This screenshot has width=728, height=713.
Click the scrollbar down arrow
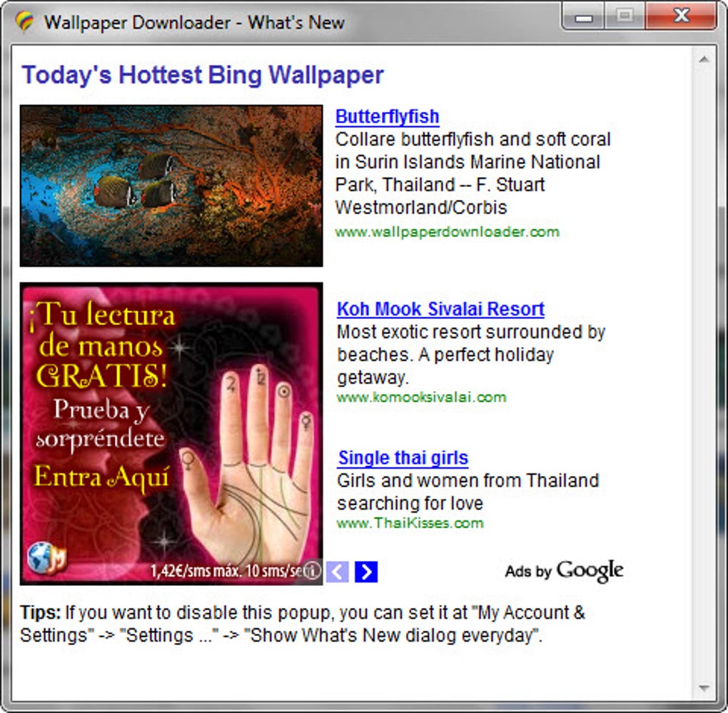pyautogui.click(x=704, y=687)
